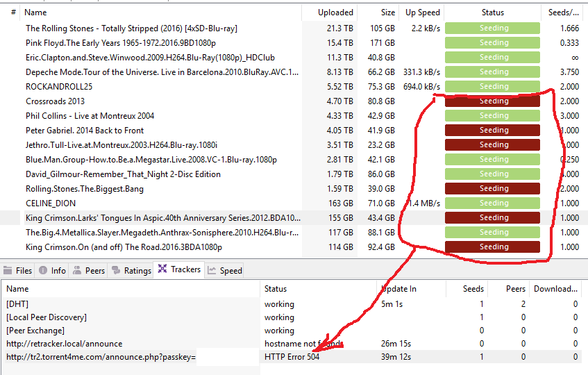588x375 pixels.
Task: Click the 5m 1s update time
Action: (392, 304)
